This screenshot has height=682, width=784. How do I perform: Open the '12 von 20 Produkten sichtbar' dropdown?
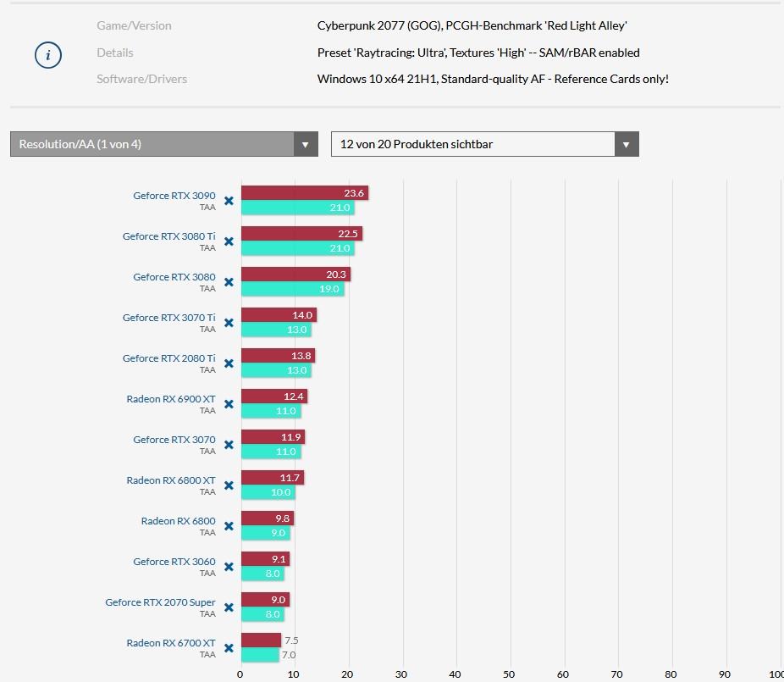tap(485, 144)
